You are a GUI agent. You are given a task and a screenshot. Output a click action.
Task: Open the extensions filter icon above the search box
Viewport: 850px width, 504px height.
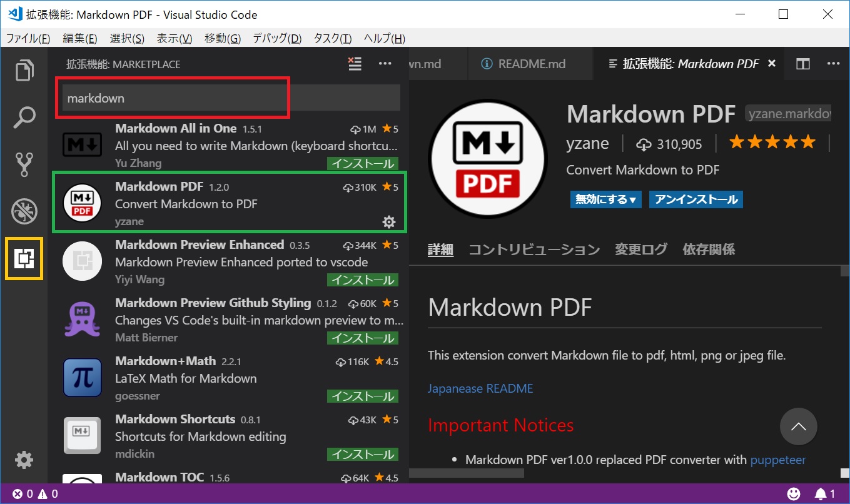(x=355, y=64)
